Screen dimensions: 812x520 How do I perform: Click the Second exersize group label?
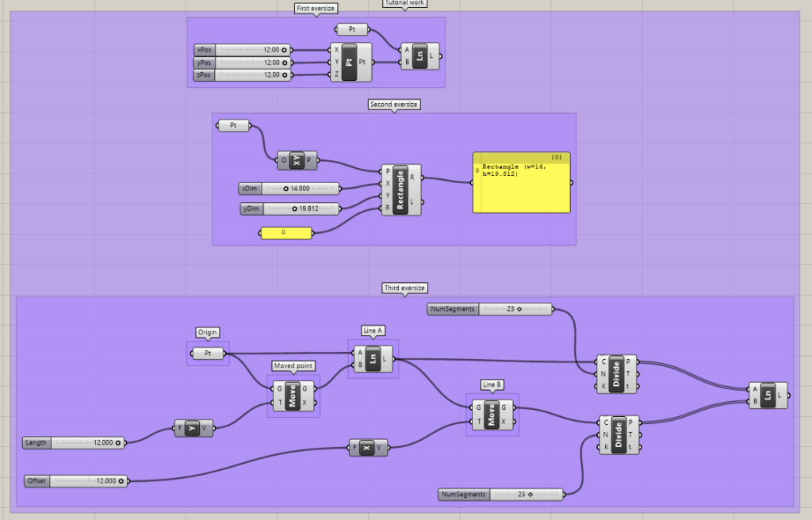pos(394,104)
